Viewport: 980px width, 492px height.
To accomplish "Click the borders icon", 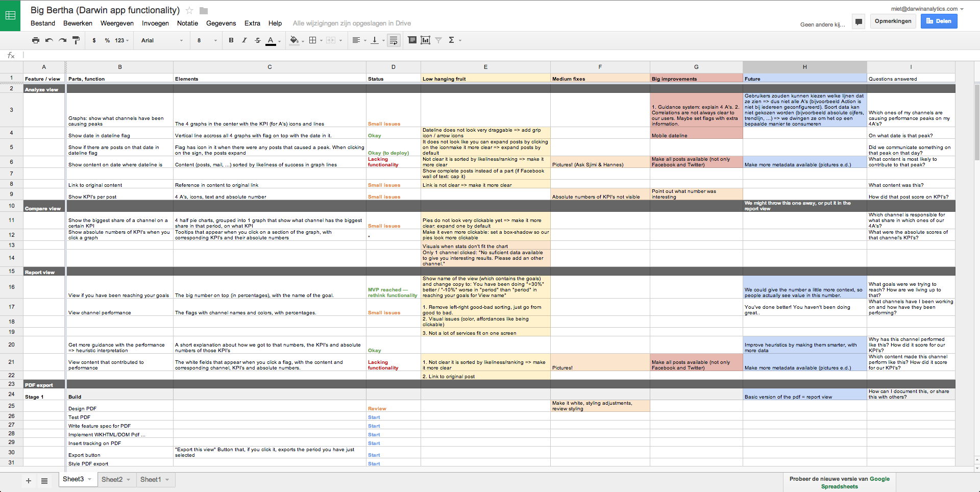I will (313, 40).
